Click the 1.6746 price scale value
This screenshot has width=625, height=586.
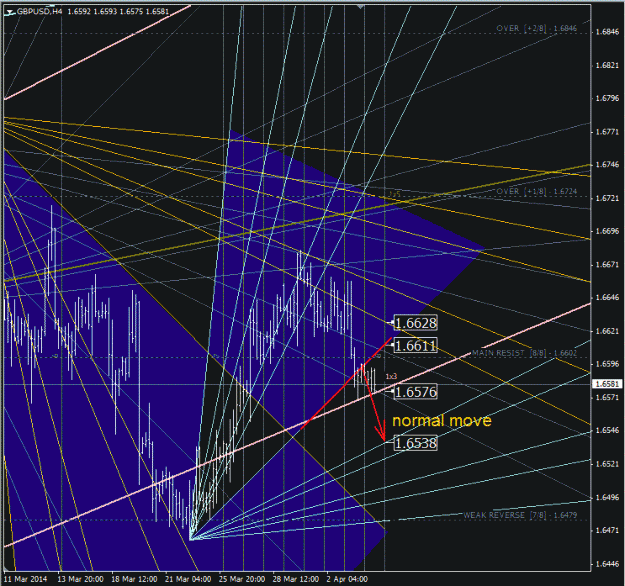pyautogui.click(x=607, y=165)
